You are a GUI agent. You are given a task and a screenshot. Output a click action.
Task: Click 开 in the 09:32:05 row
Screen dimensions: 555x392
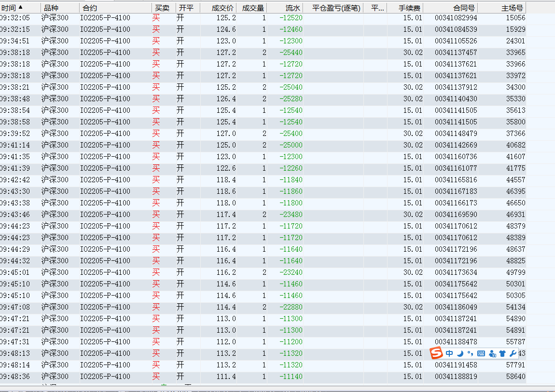click(180, 18)
